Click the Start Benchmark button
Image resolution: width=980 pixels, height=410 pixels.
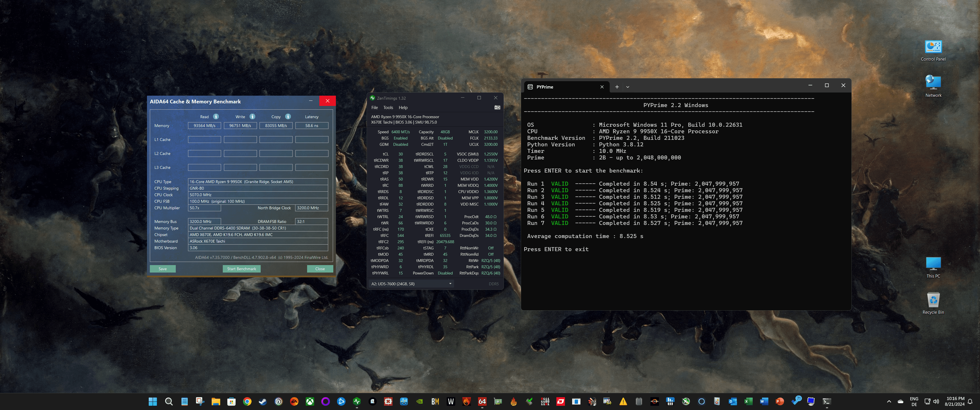point(241,269)
